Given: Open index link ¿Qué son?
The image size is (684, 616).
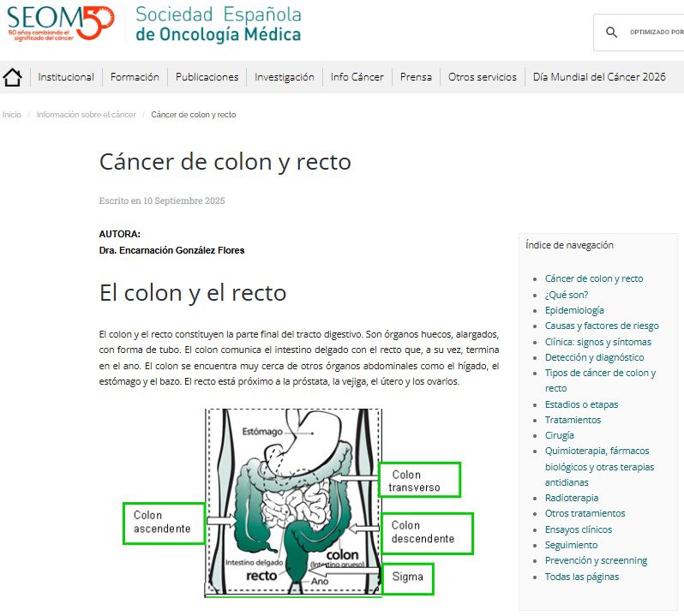Looking at the screenshot, I should (x=567, y=295).
